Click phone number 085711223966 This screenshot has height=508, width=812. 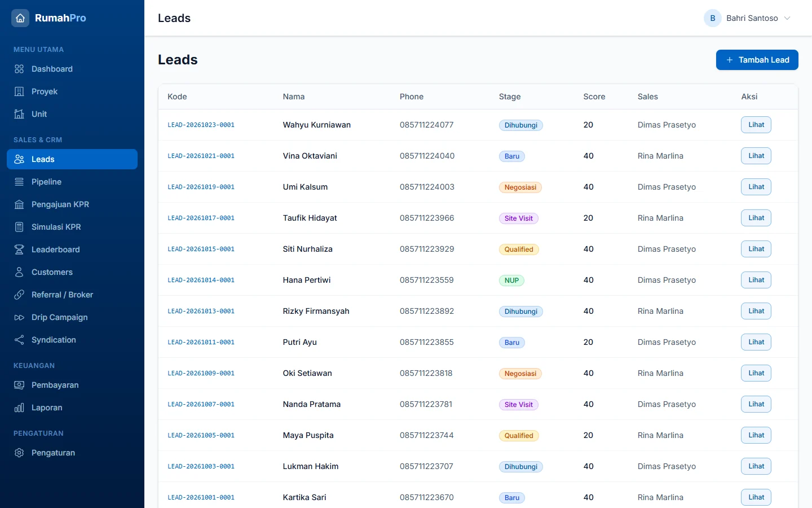tap(427, 218)
